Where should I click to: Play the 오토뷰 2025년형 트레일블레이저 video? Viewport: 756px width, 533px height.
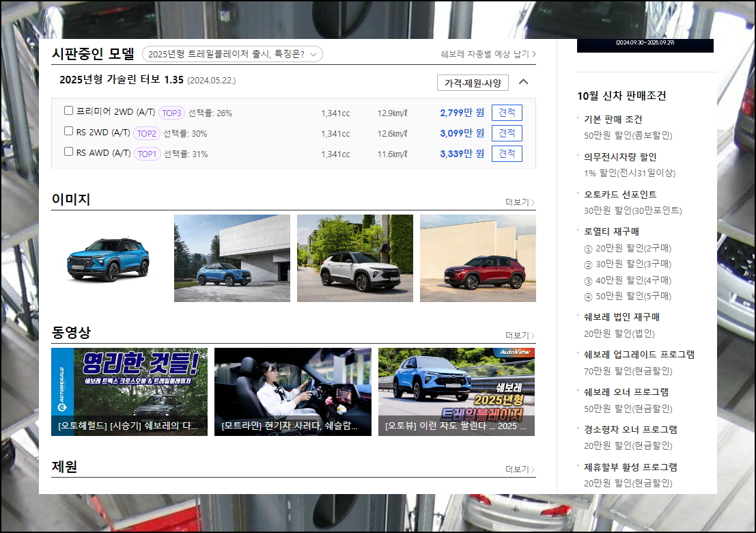point(456,392)
